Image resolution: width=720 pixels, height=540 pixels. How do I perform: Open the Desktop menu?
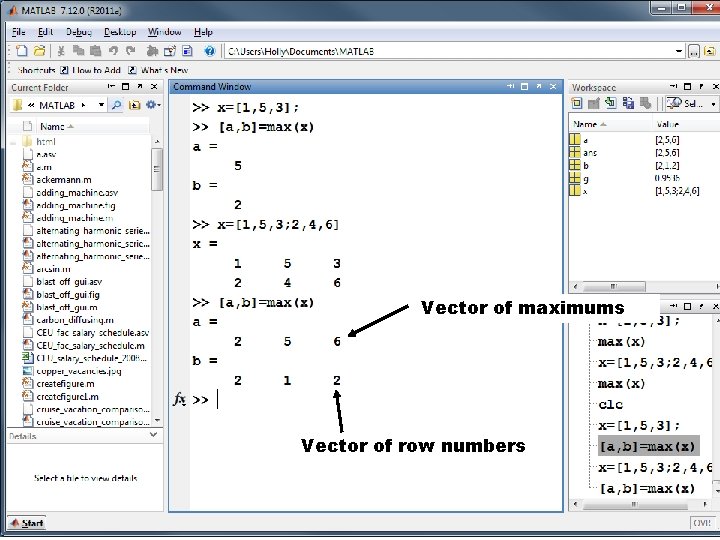120,32
